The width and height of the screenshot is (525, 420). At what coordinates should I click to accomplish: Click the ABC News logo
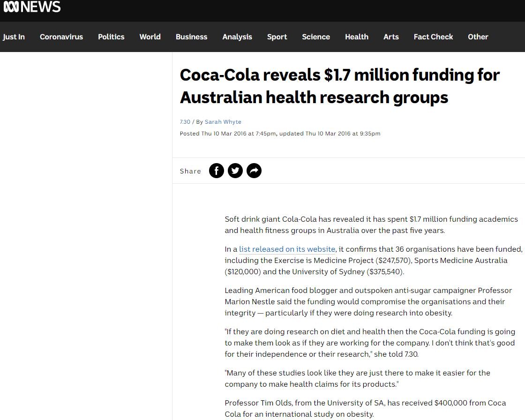click(32, 7)
